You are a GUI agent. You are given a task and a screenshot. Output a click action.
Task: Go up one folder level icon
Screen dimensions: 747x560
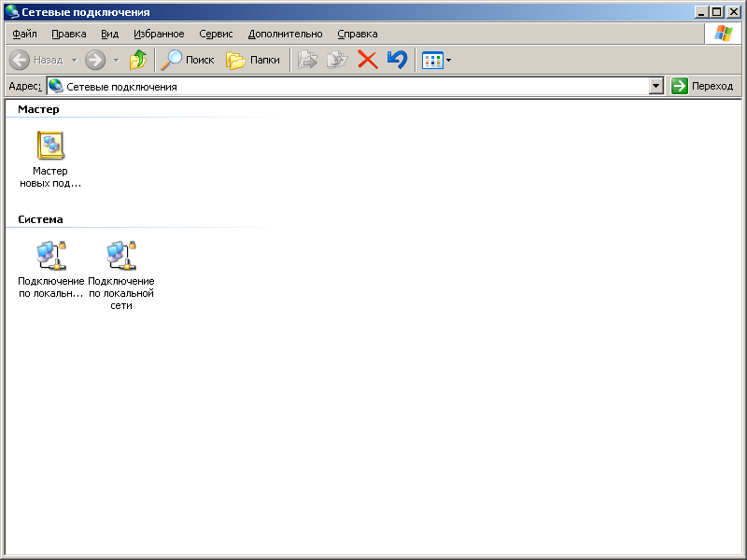click(138, 60)
